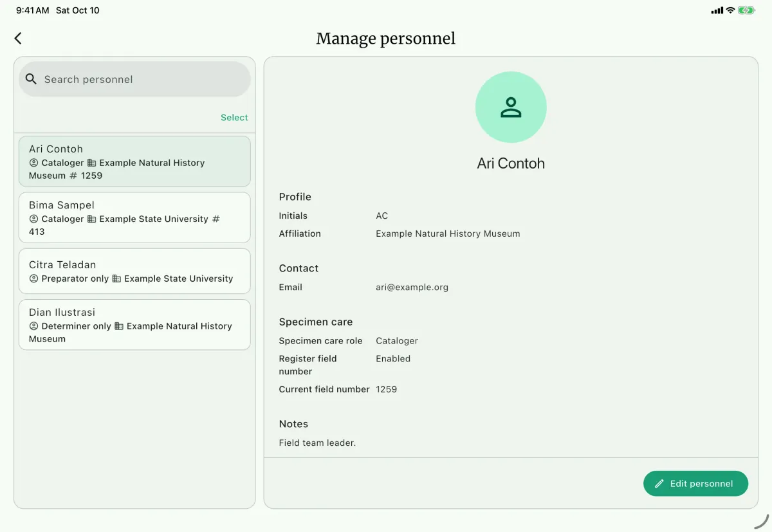The height and width of the screenshot is (532, 772).
Task: Check the battery status icon
Action: click(746, 10)
